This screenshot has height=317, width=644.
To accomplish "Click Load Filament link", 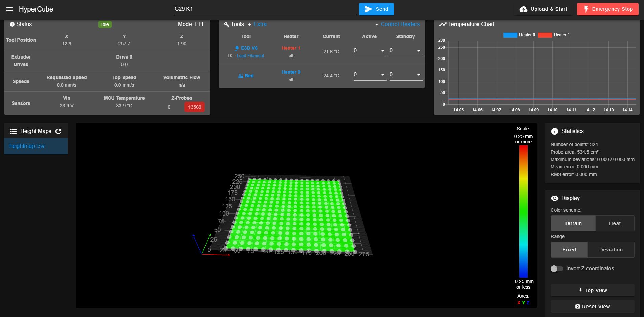I will tap(250, 56).
